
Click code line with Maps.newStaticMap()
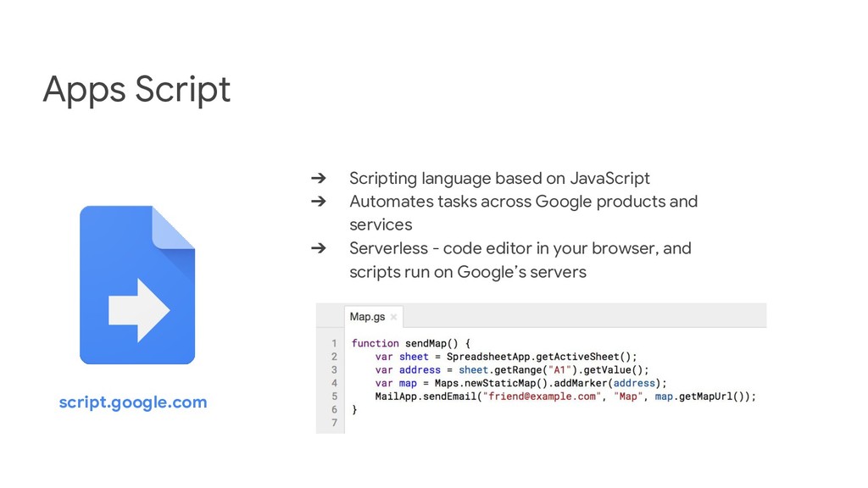click(521, 383)
